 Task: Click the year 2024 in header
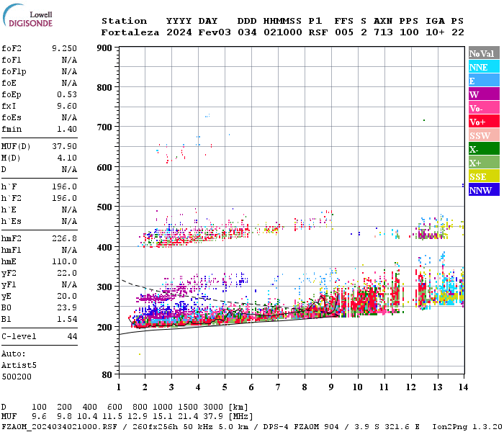point(179,32)
